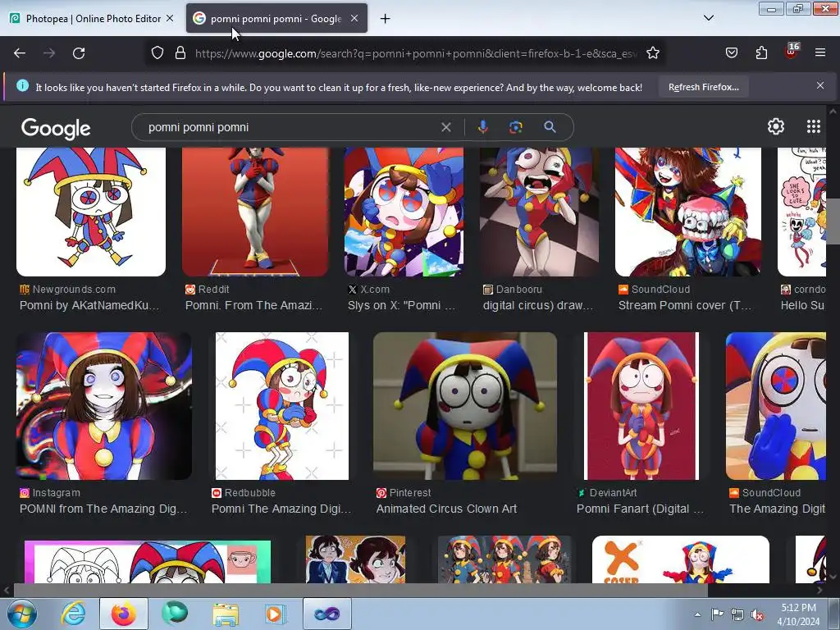Bookmark this page with the star icon
The image size is (840, 630).
[x=652, y=53]
